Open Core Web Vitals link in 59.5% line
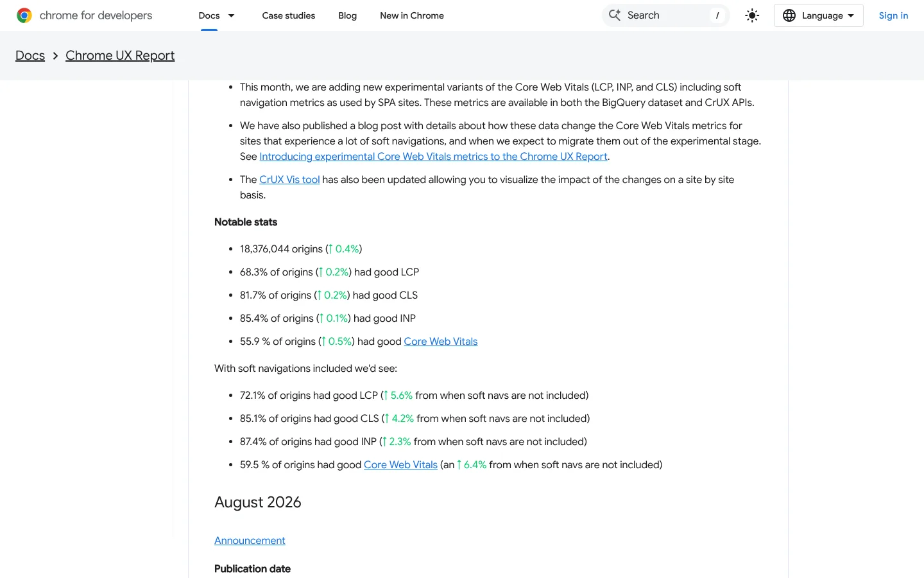The height and width of the screenshot is (578, 924). (400, 465)
